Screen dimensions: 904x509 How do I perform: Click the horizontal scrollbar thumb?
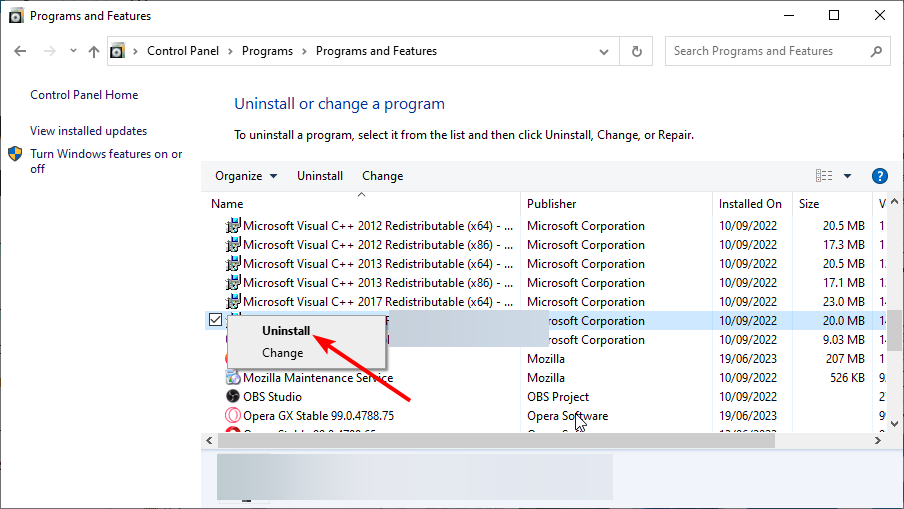click(496, 441)
